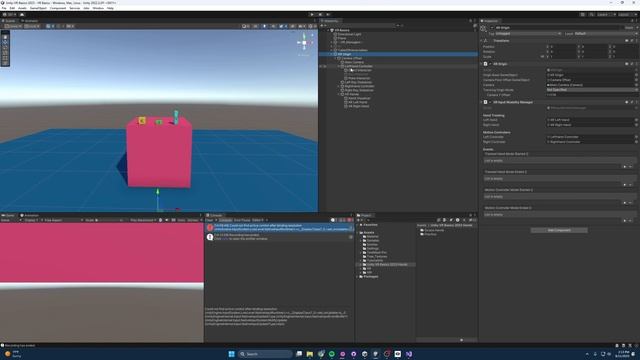This screenshot has width=640, height=360.
Task: Click the cloud icon in the top toolbar
Action: tap(22, 15)
